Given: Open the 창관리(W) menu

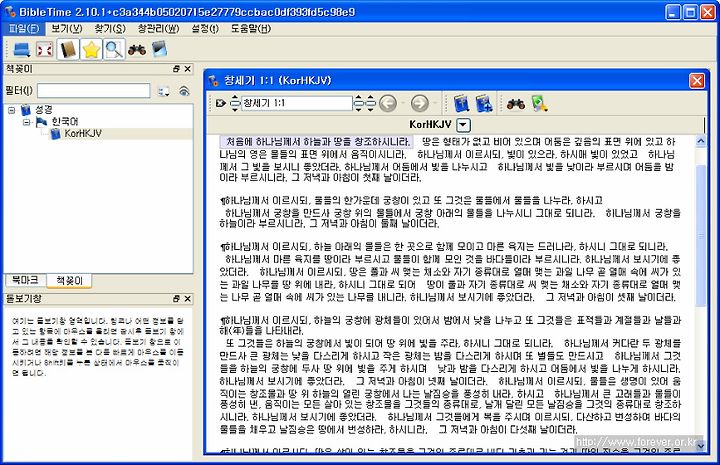Looking at the screenshot, I should coord(158,28).
